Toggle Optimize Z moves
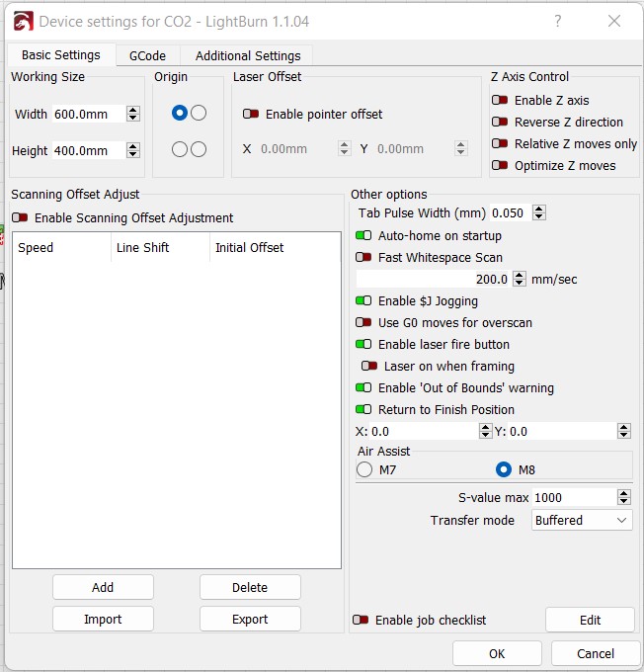 (500, 165)
